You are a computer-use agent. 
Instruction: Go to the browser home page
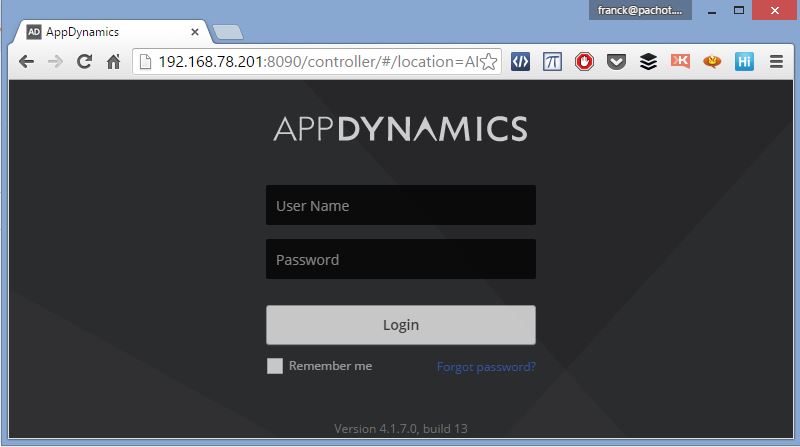click(x=114, y=62)
